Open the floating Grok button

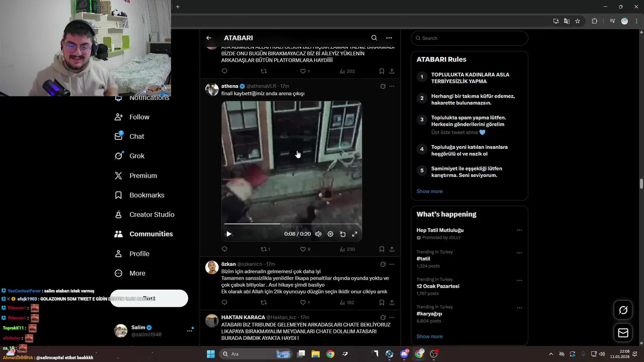pyautogui.click(x=623, y=310)
